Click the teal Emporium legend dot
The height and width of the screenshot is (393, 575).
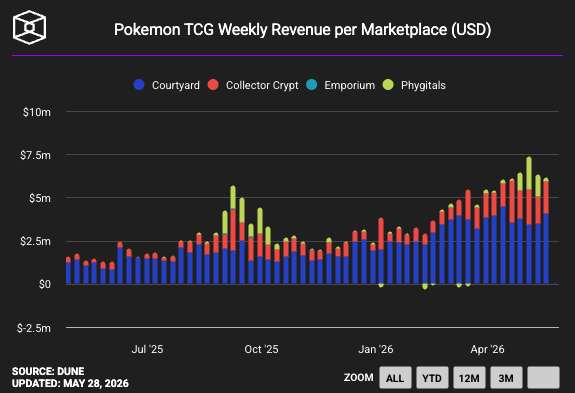(312, 85)
